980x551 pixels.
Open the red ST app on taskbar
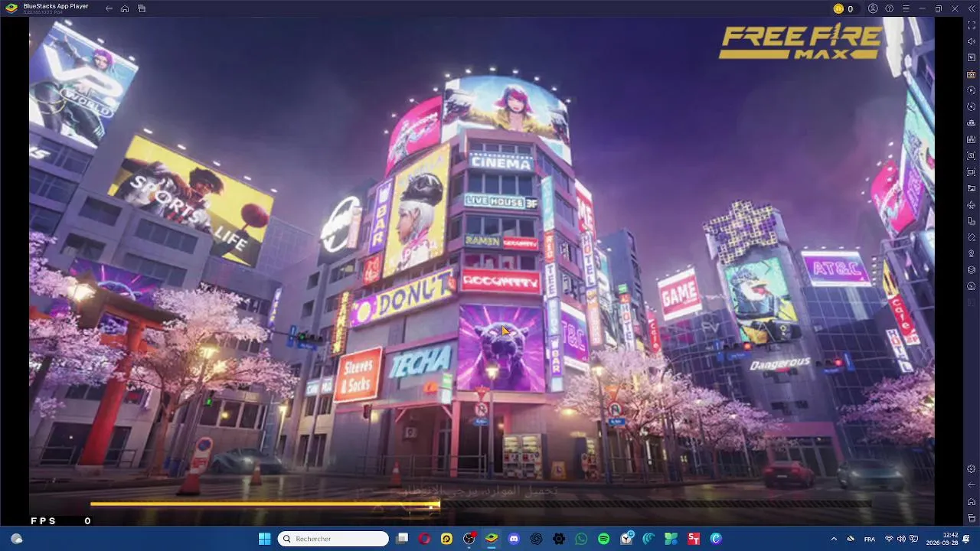694,539
